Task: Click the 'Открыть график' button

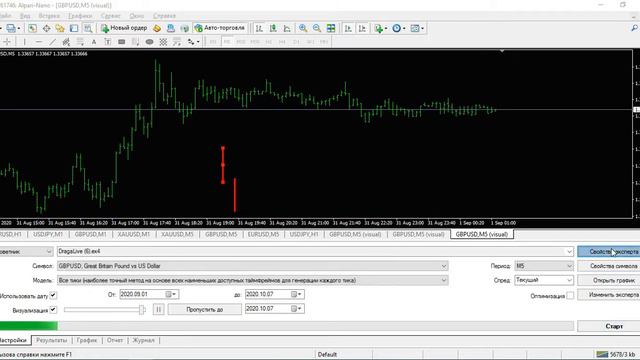Action: 609,280
